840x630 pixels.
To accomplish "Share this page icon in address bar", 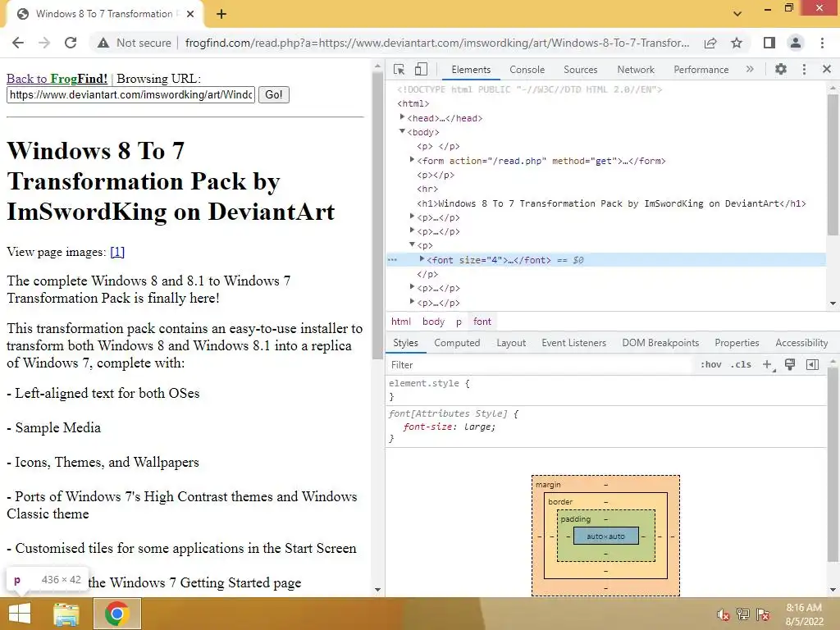I will (x=711, y=43).
